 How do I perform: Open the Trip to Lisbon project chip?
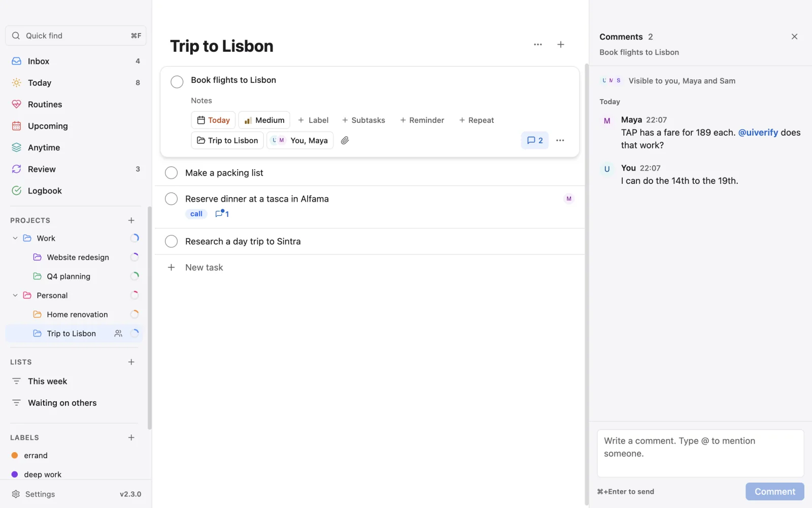[x=227, y=140]
